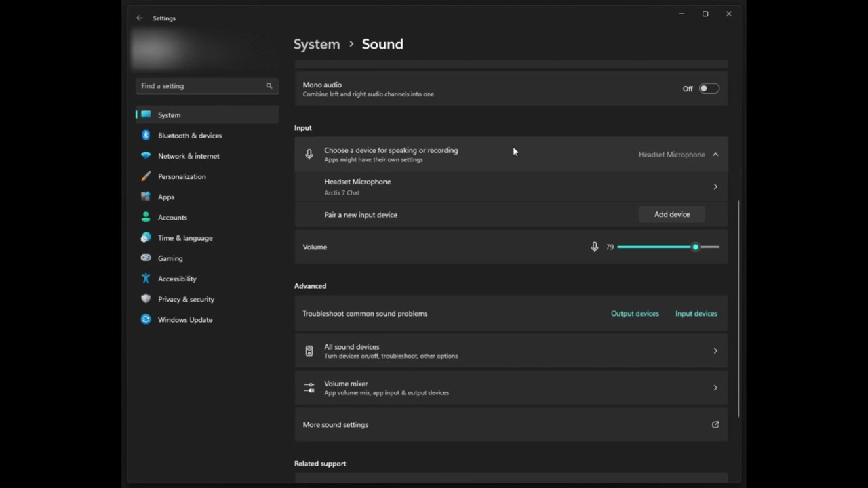Select Gaming in the sidebar
This screenshot has width=868, height=488.
(x=170, y=258)
